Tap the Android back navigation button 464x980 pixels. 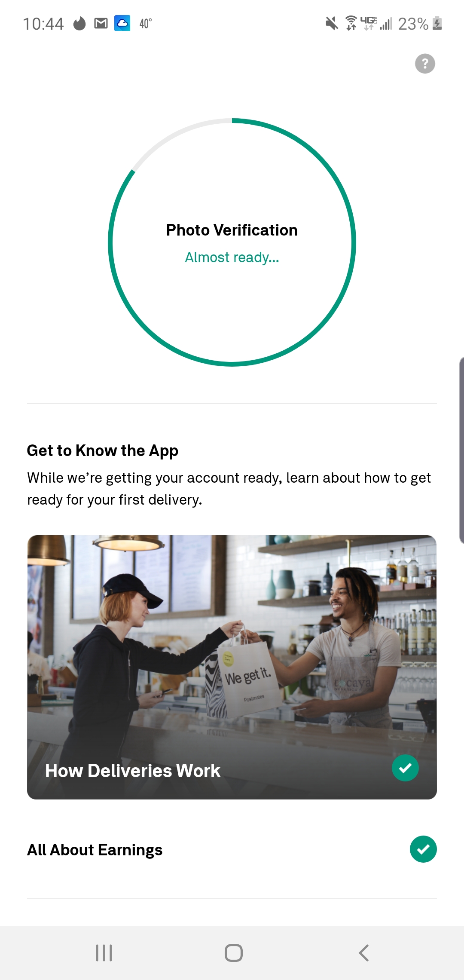363,953
